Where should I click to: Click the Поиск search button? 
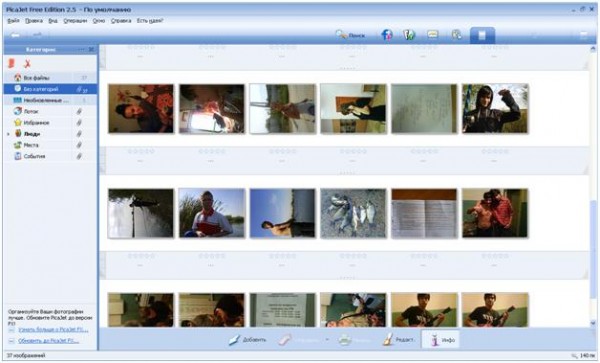(351, 35)
